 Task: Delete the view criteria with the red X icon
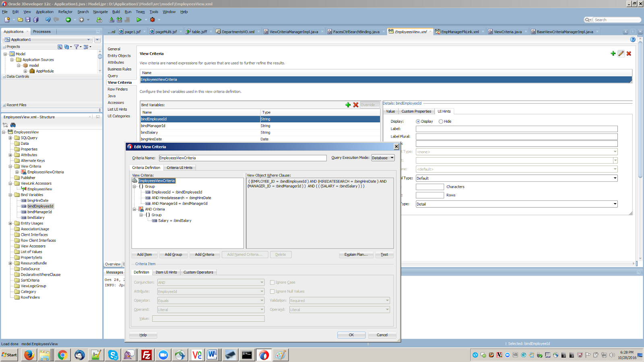pyautogui.click(x=629, y=53)
